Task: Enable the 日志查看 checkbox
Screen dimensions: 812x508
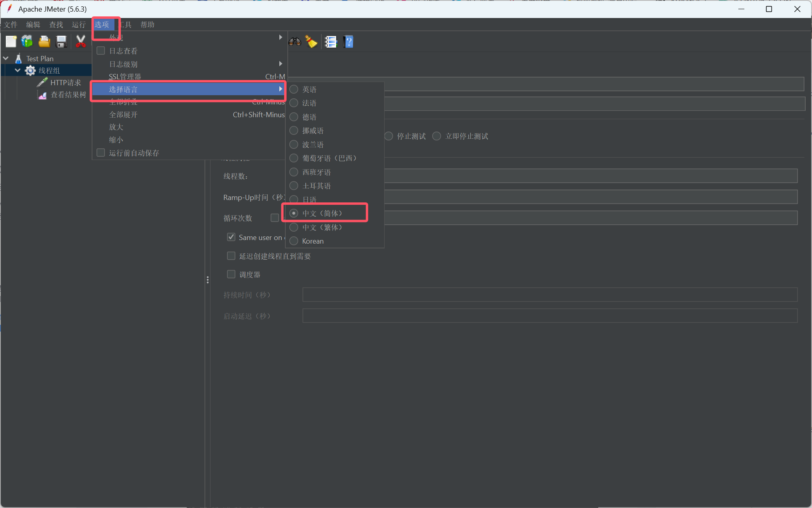Action: tap(101, 51)
